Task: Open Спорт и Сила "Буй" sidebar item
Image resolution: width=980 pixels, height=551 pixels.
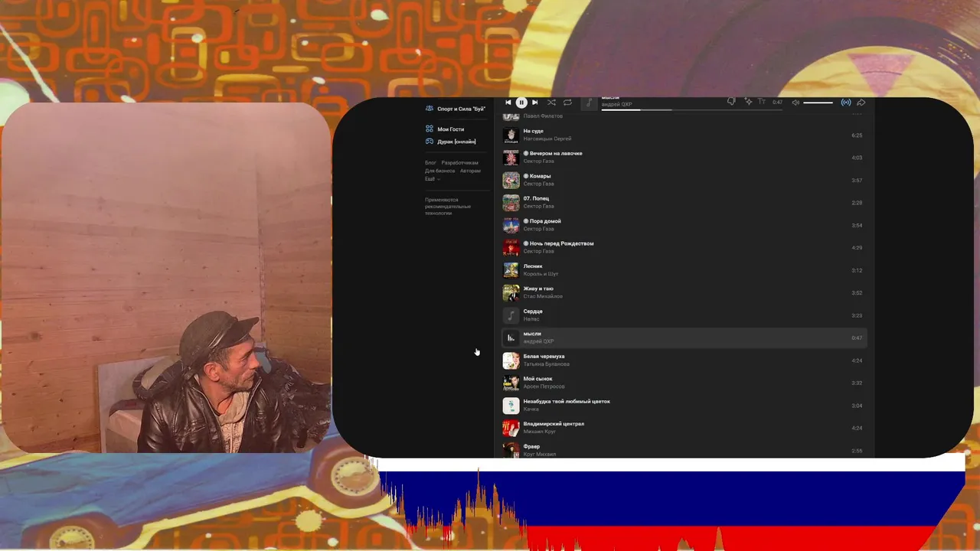Action: (456, 109)
